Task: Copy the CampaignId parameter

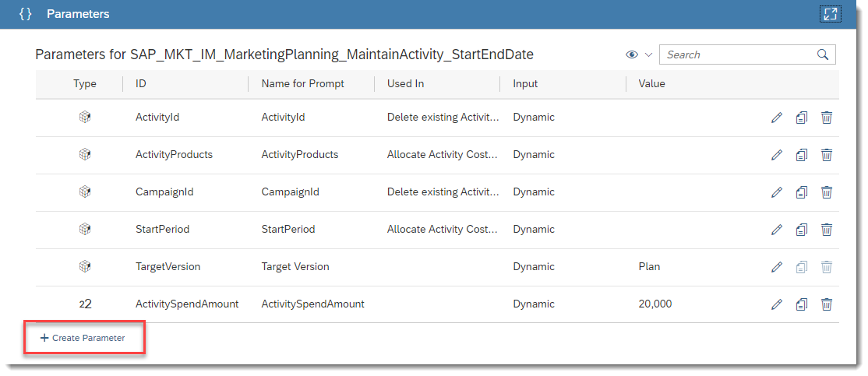Action: (802, 192)
